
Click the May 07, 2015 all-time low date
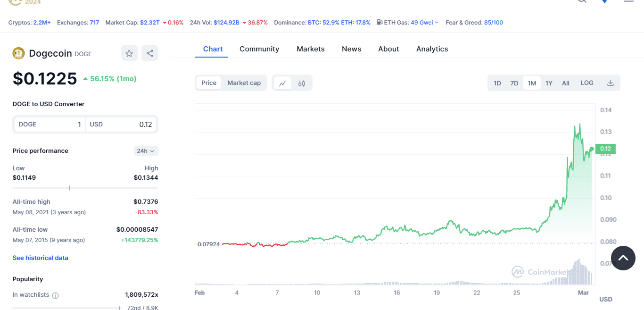coord(49,240)
